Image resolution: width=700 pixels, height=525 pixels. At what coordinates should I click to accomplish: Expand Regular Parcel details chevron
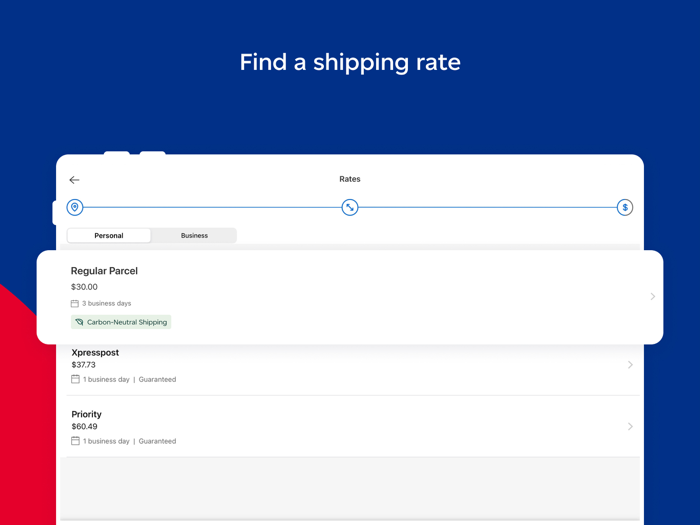[x=653, y=296]
